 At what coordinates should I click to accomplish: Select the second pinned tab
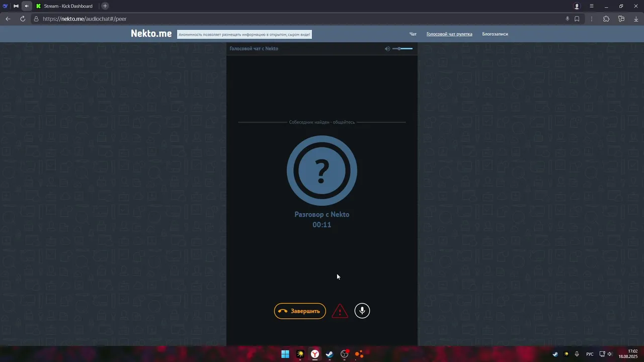coord(16,6)
